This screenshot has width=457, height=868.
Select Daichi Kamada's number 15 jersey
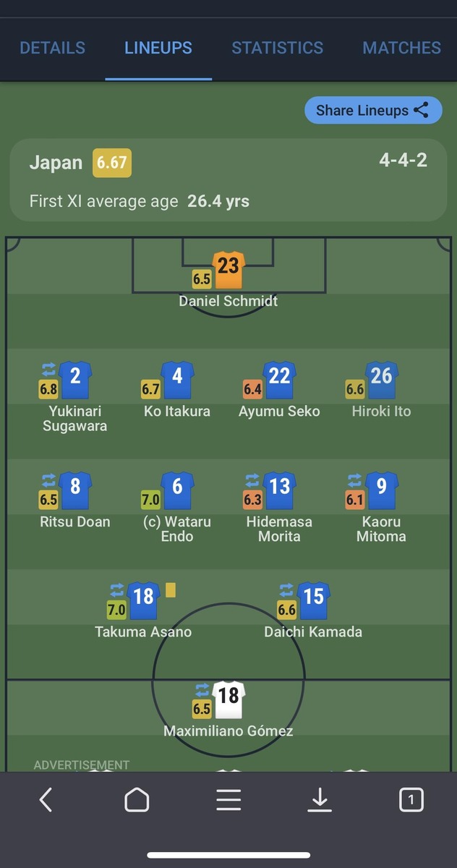coord(314,601)
